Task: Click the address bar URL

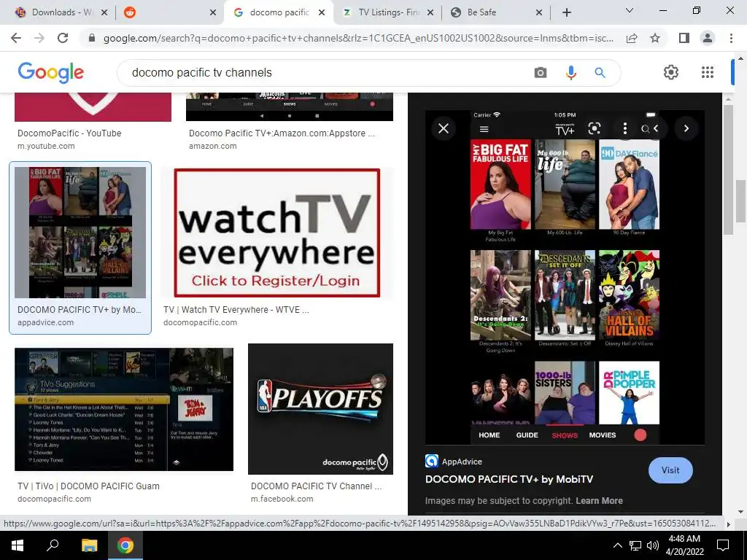Action: click(358, 38)
